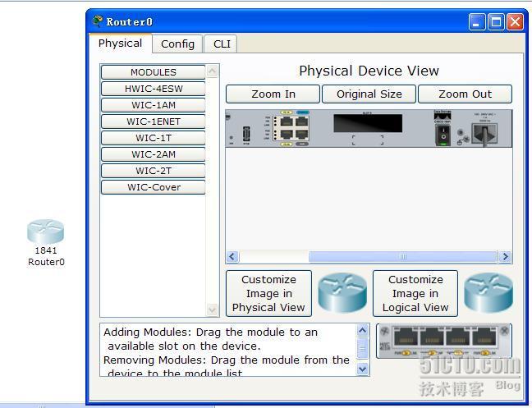Select the WIC-1AM module
This screenshot has height=408, width=532.
153,105
